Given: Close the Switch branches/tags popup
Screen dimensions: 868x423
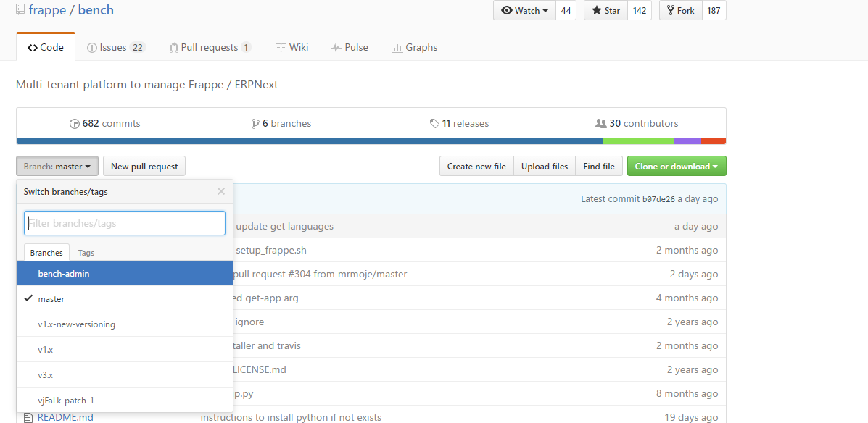Looking at the screenshot, I should pos(221,191).
